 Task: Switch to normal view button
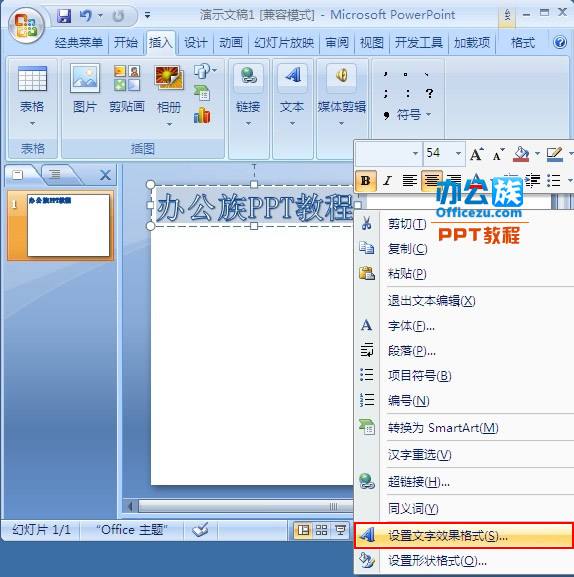(303, 530)
